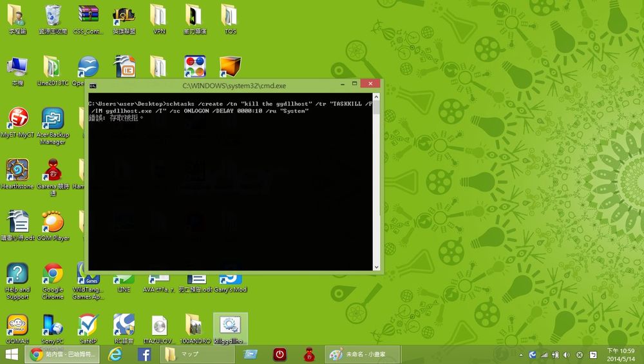Viewport: 644px width, 364px height.
Task: Select the Help and Support icon
Action: (17, 281)
